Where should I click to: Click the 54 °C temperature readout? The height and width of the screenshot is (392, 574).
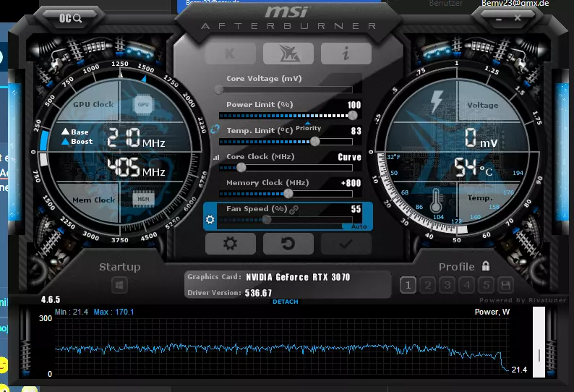click(474, 167)
